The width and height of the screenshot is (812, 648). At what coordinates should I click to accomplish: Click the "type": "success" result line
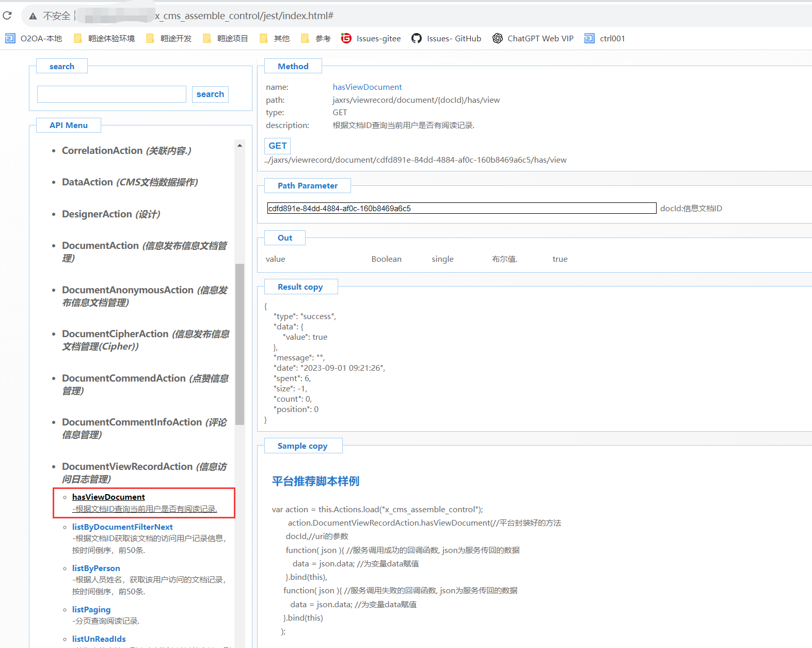[x=305, y=317]
